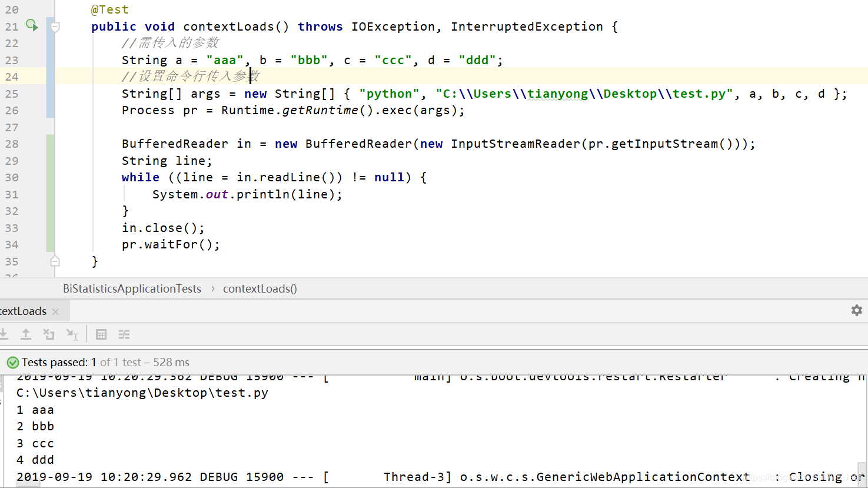
Task: Close the textLoads tab with its × button
Action: pos(55,310)
